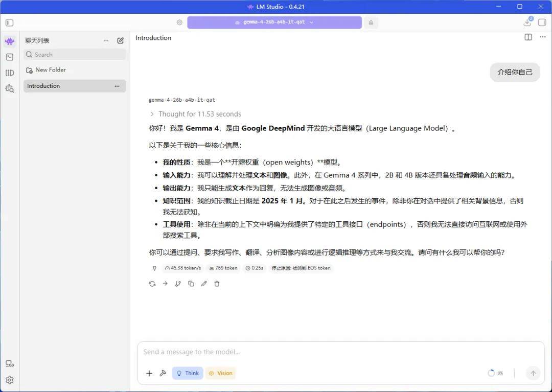Open the downloads panel icon
The width and height of the screenshot is (552, 392).
coord(527,22)
